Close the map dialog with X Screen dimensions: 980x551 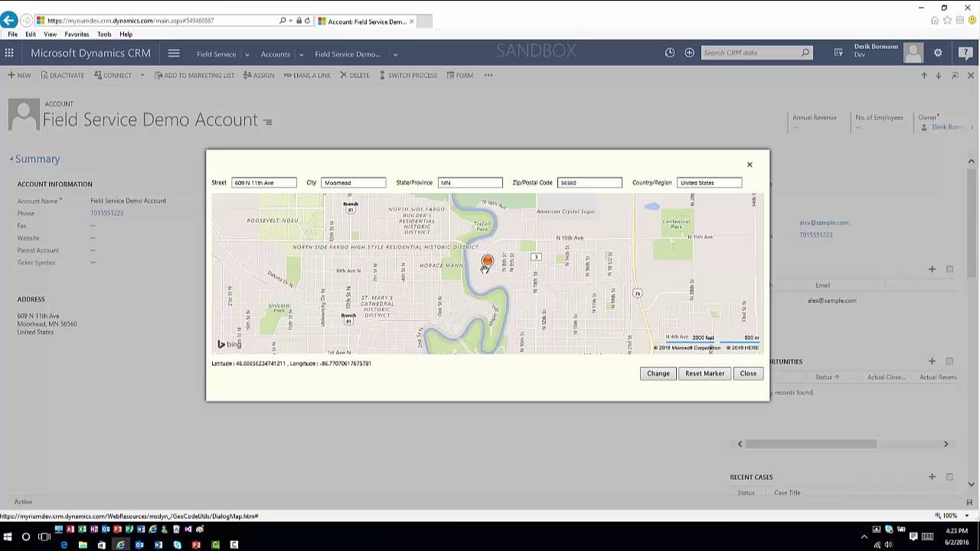click(750, 165)
